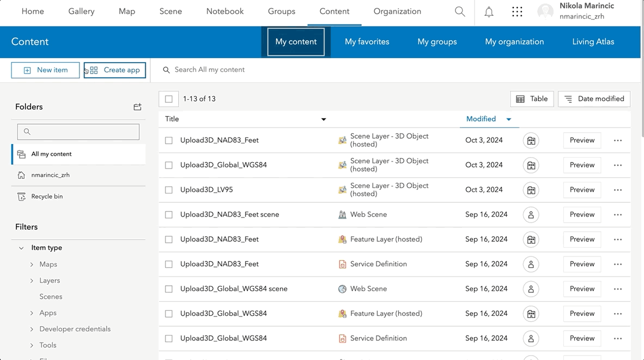Click the search magnifier in top navigation
This screenshot has width=644, height=360.
460,12
